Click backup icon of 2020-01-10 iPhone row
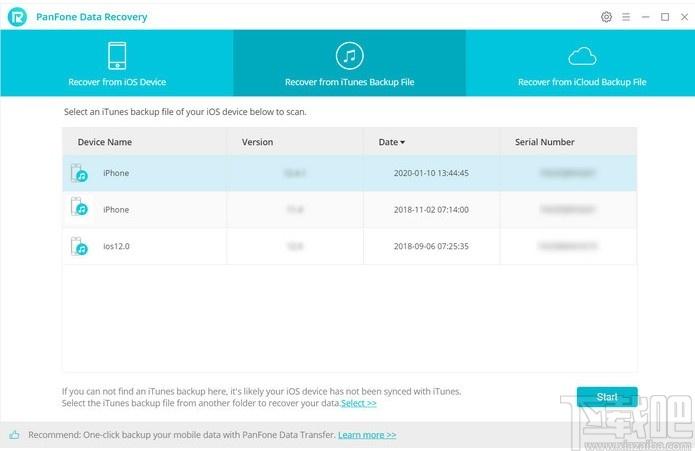 (79, 173)
